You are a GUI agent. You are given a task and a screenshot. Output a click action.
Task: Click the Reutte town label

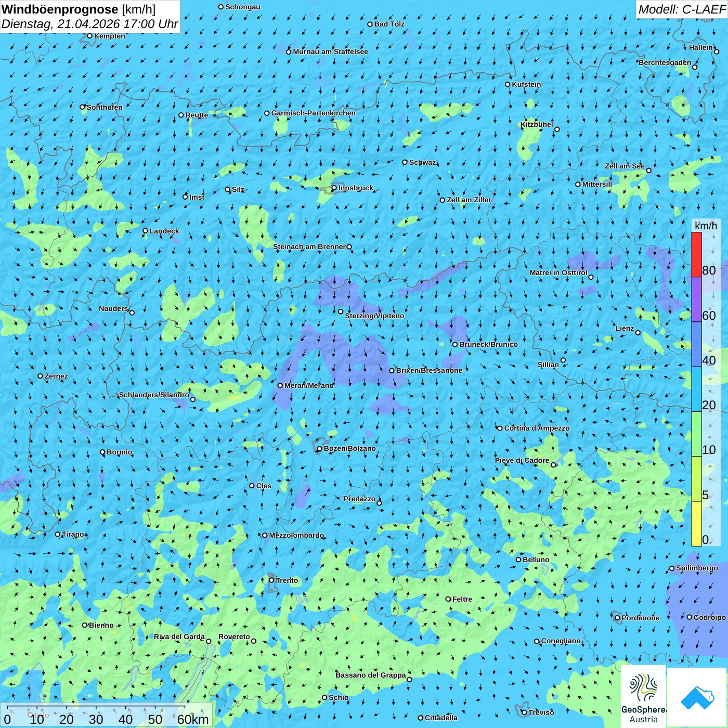pos(197,115)
